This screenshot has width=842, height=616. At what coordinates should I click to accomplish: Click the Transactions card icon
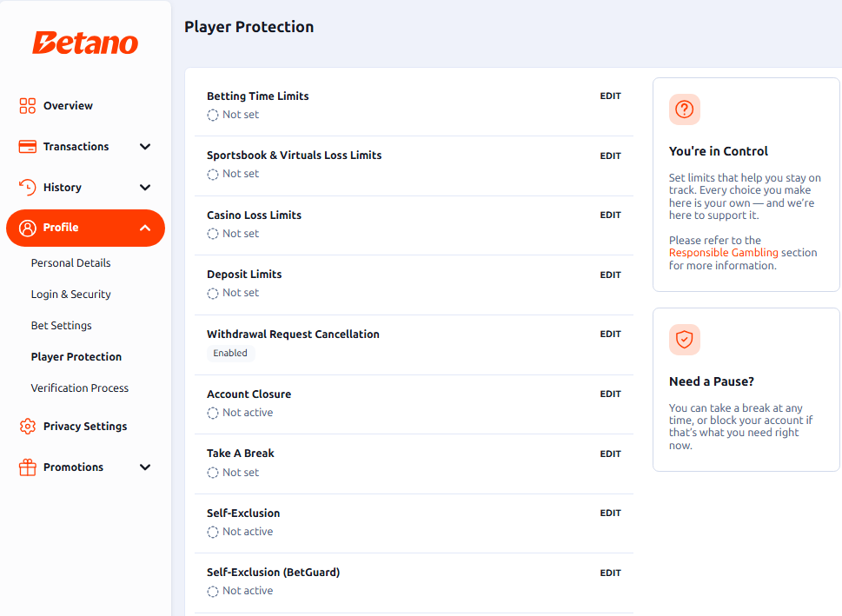click(28, 147)
